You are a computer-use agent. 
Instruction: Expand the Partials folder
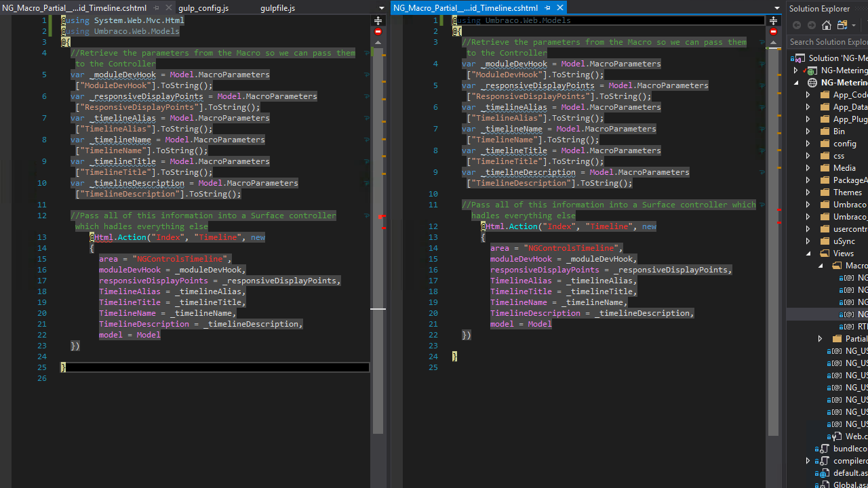pyautogui.click(x=820, y=338)
